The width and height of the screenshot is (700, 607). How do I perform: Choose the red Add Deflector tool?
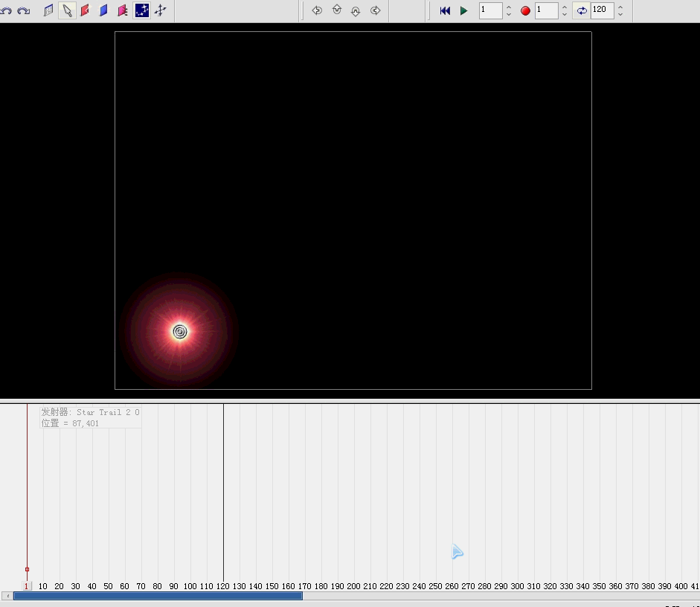[x=85, y=10]
